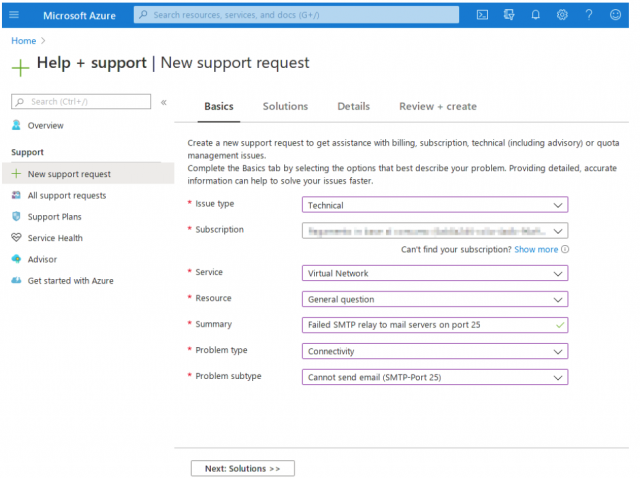Screen dimensions: 640x479
Task: Click the Help + support page title
Action: click(92, 63)
